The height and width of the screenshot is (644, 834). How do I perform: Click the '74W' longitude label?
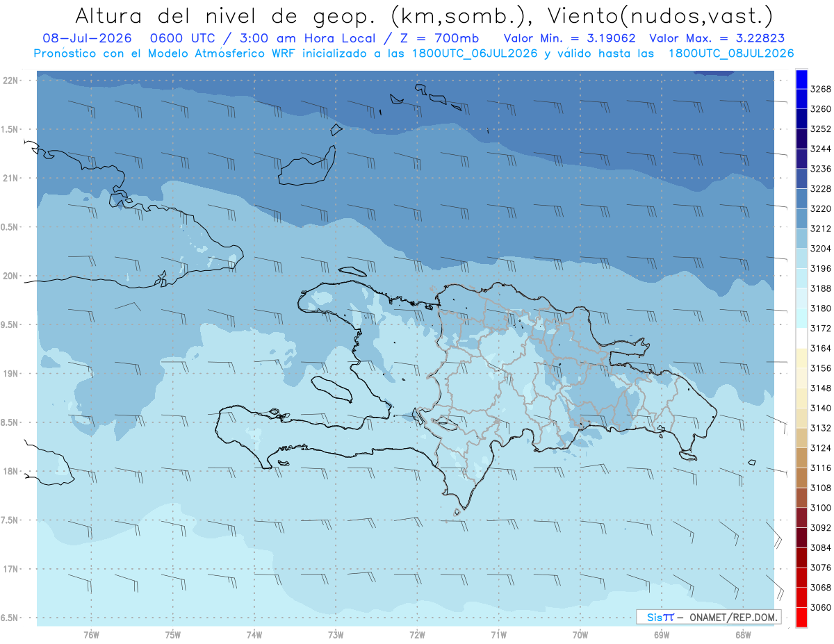[x=254, y=635]
